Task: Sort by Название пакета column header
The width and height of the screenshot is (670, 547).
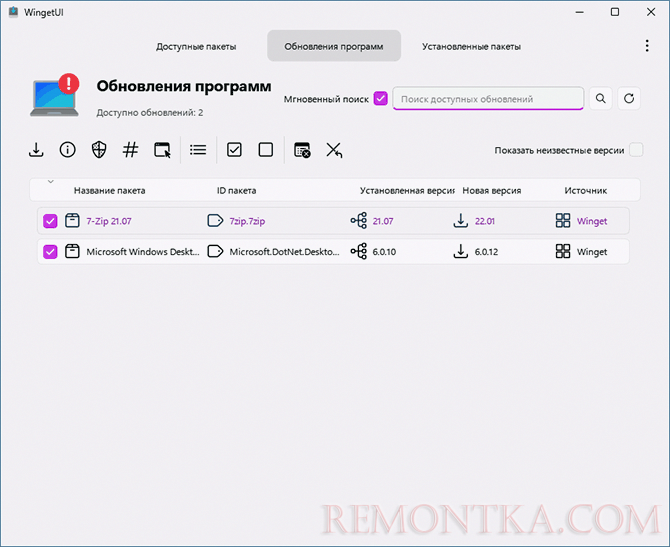Action: (109, 191)
